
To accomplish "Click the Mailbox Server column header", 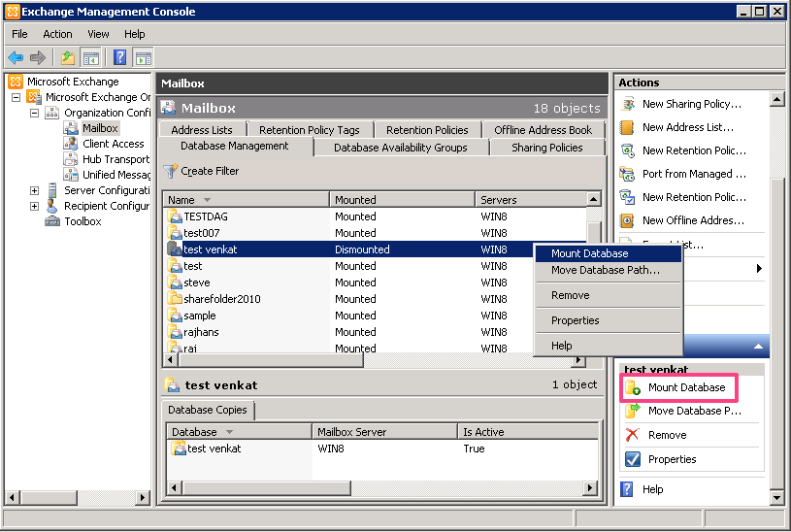I will click(x=384, y=432).
